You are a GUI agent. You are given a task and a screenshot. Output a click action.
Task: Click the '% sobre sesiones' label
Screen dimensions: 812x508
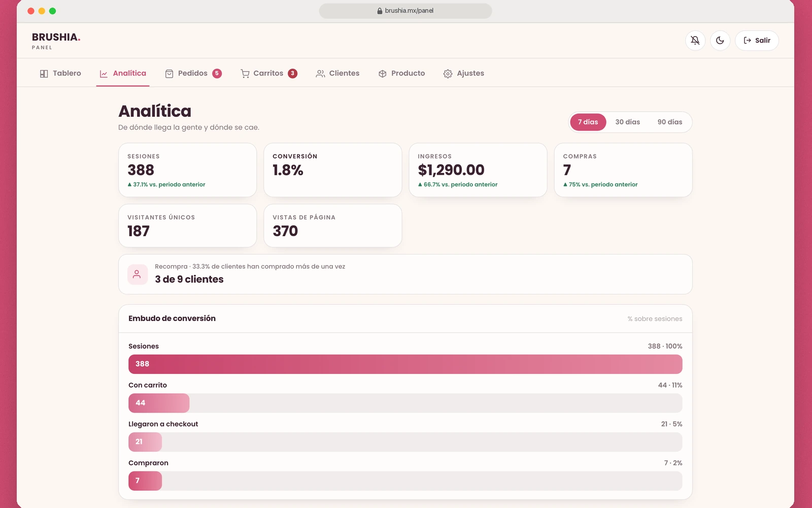tap(655, 319)
